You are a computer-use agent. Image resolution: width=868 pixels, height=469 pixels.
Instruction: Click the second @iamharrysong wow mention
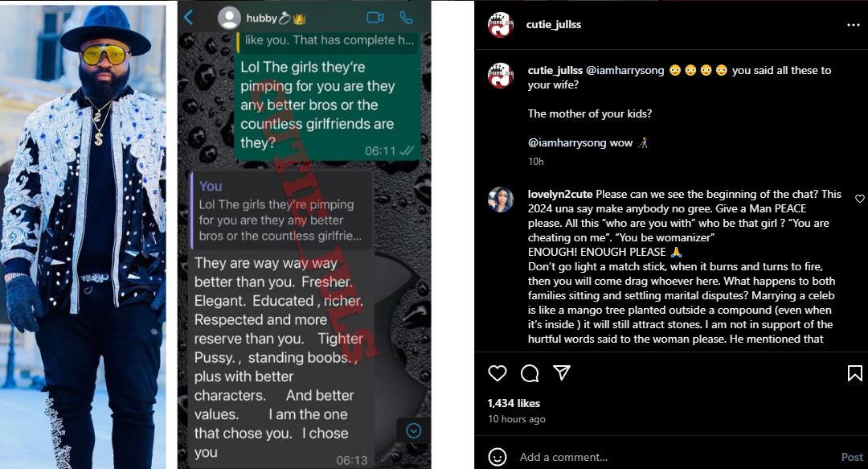click(x=567, y=142)
